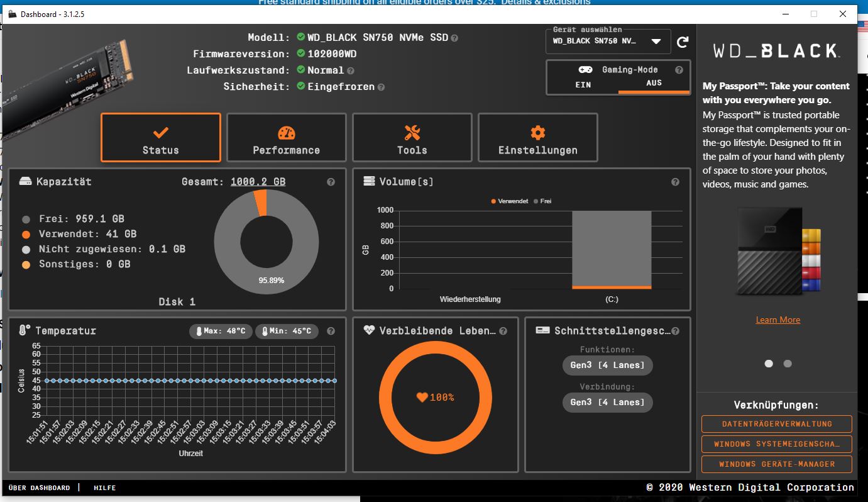868x502 pixels.
Task: Switch to the Performance tab
Action: click(286, 138)
